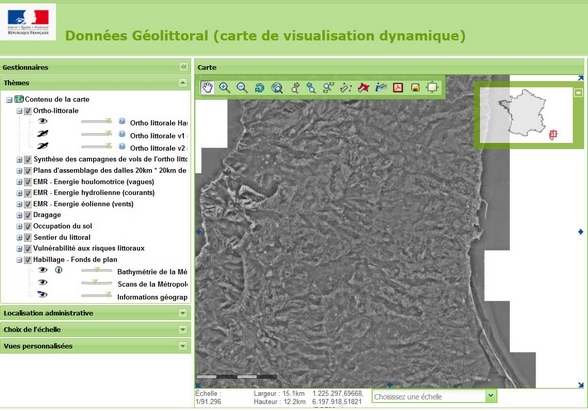Uncheck Plans d'assemblage des dalles checkbox

(28, 171)
